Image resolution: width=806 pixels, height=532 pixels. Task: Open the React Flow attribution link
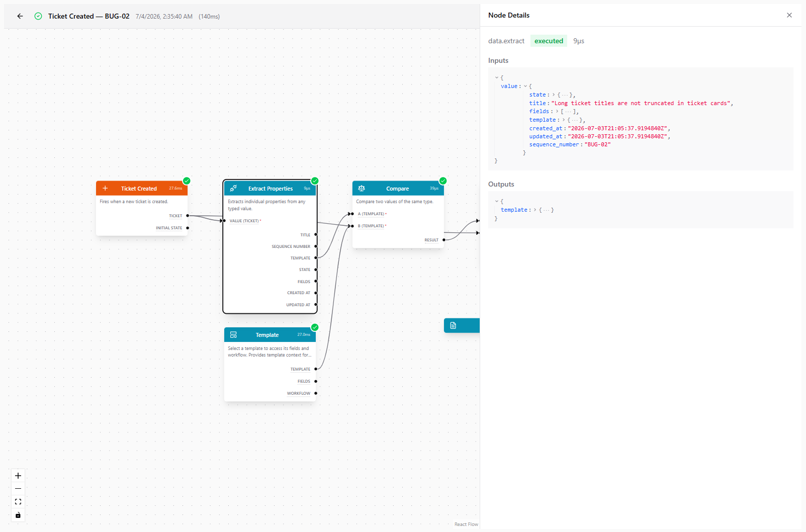click(466, 524)
